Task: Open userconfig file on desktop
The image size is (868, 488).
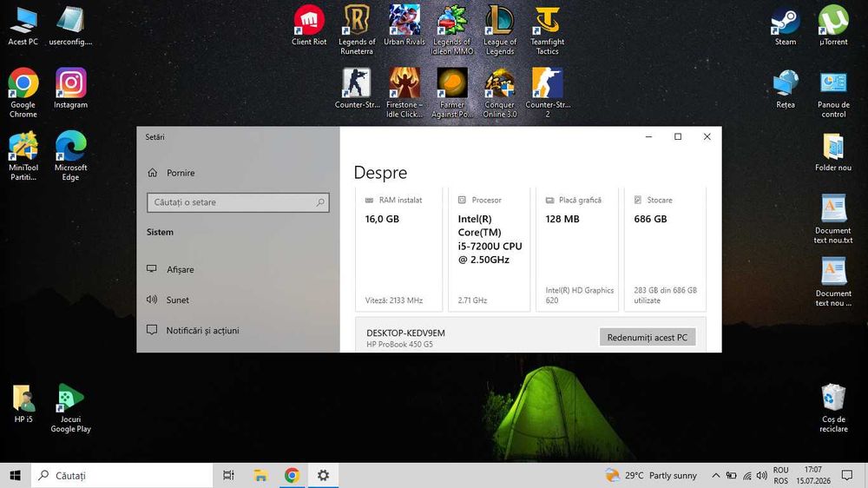Action: [70, 26]
